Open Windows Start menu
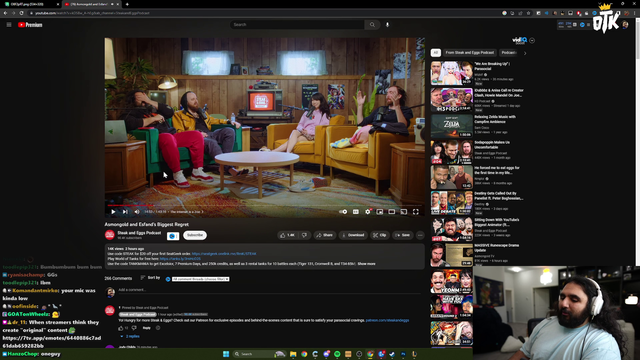 [x=226, y=354]
